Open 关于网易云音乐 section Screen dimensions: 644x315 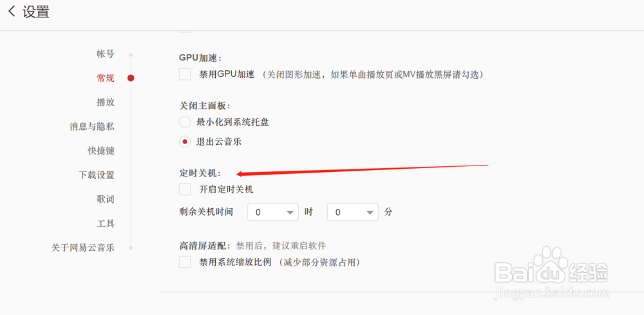pyautogui.click(x=83, y=247)
